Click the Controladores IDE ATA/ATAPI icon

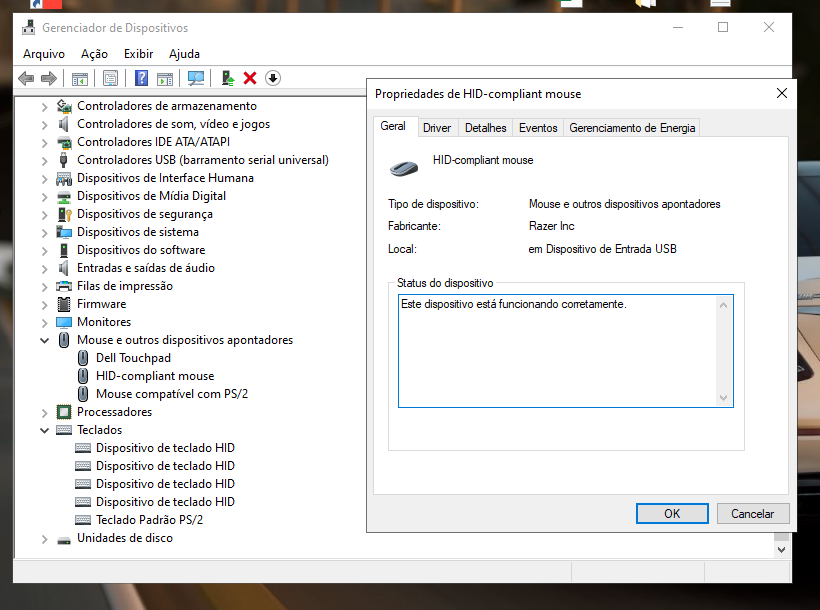(x=64, y=142)
